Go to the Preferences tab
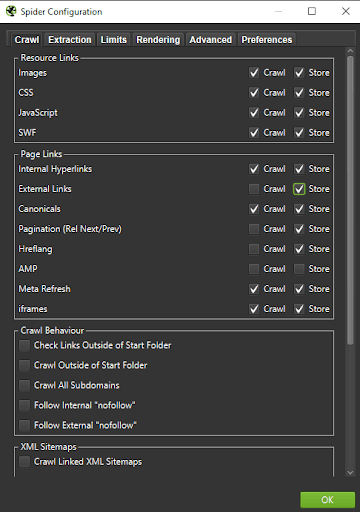This screenshot has width=360, height=512. [x=267, y=40]
